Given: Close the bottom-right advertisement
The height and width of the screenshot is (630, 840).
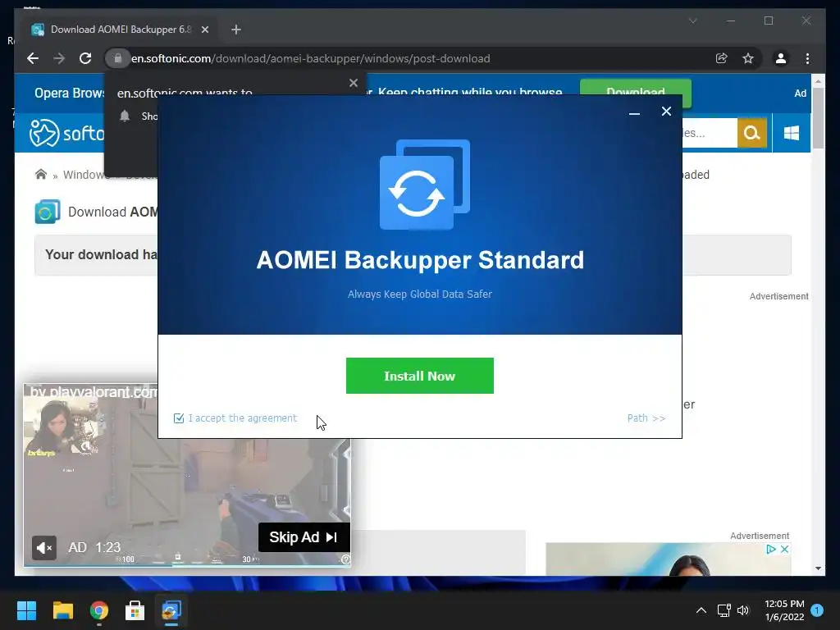Looking at the screenshot, I should [784, 549].
